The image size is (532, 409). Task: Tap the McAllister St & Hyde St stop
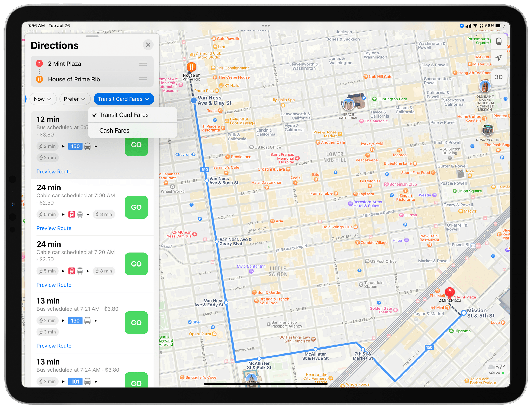[x=315, y=349]
